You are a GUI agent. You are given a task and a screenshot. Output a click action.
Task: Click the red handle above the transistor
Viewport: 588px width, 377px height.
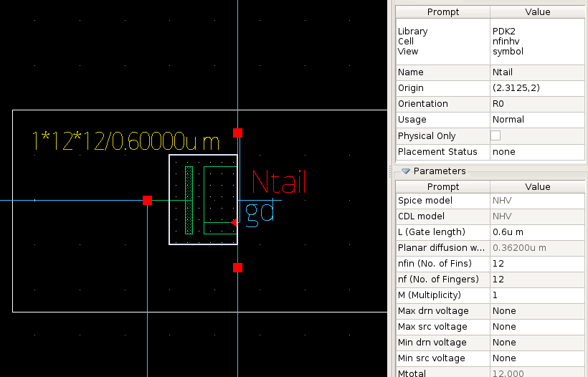[x=237, y=133]
